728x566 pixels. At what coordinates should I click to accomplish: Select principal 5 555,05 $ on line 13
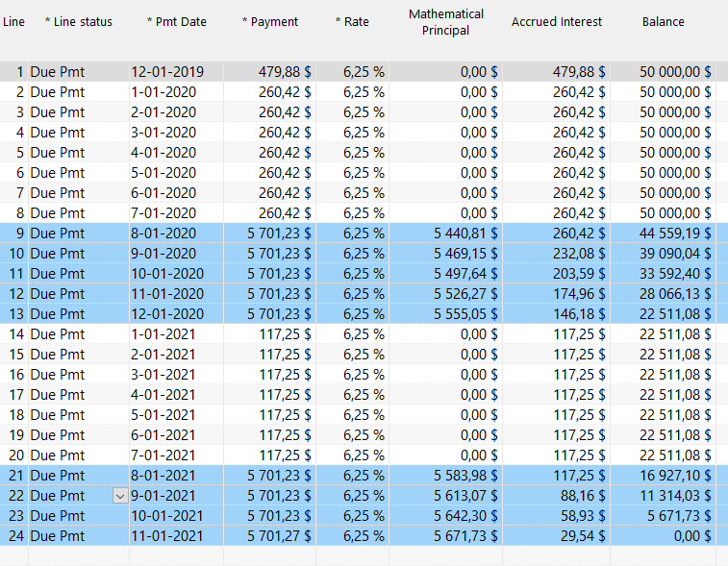(x=445, y=314)
